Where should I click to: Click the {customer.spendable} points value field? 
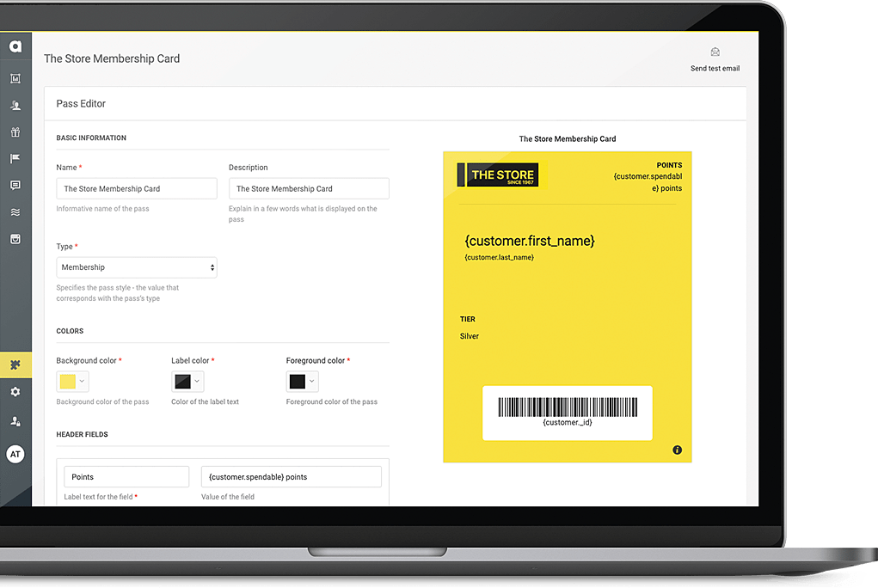pos(292,477)
